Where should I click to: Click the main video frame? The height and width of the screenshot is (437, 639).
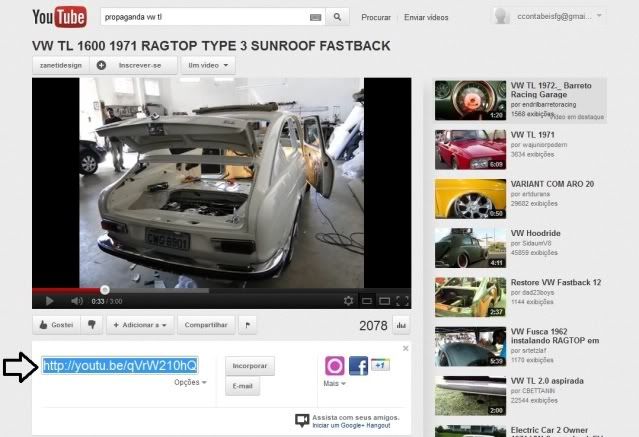tap(222, 183)
